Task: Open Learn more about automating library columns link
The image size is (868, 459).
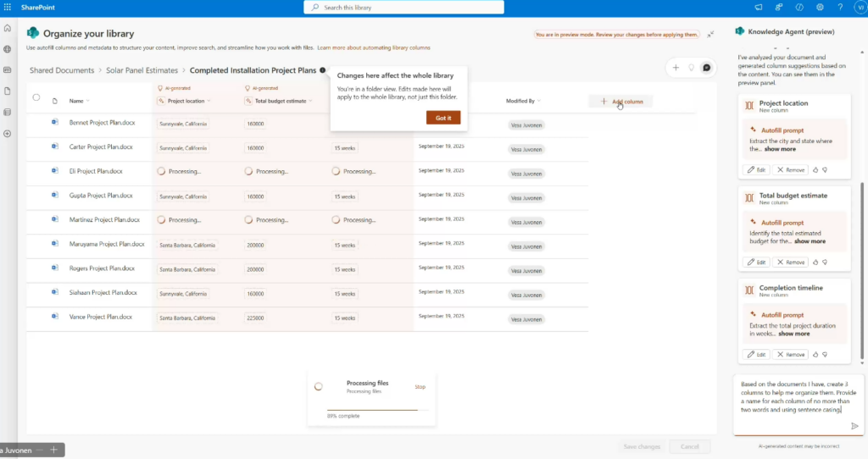Action: (x=374, y=47)
